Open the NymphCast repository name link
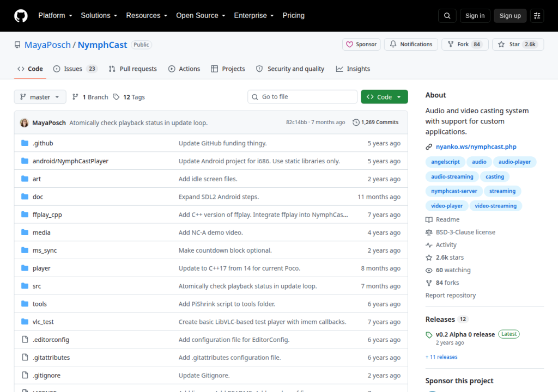 pyautogui.click(x=102, y=45)
